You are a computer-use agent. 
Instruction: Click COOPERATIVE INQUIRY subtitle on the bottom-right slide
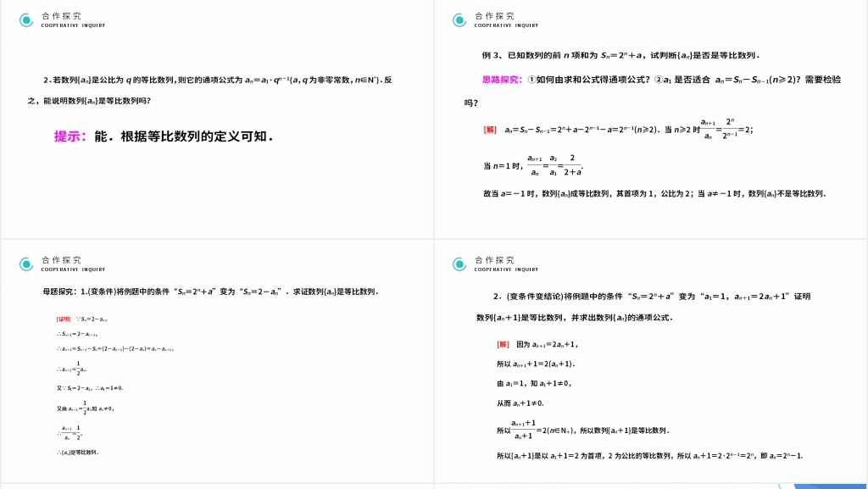(506, 270)
